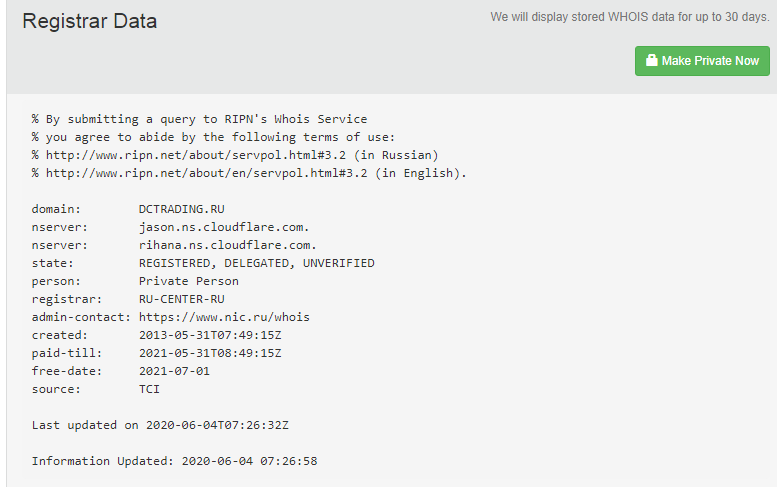Click the free-date 2021-07-01 value

point(175,371)
